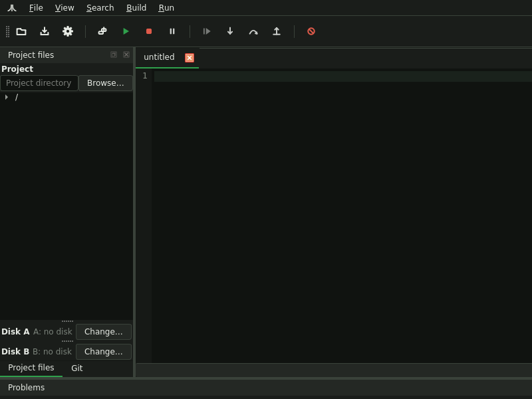
Task: Close the untitled tab
Action: click(x=190, y=58)
